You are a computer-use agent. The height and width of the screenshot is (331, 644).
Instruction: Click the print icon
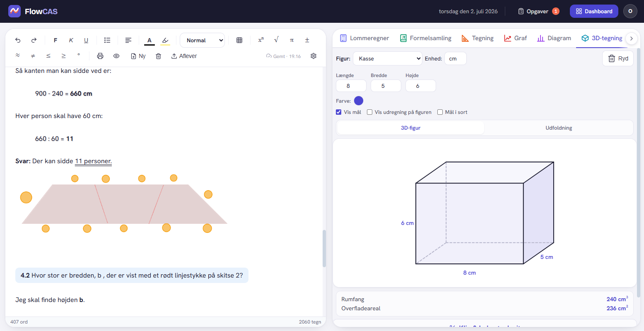tap(100, 56)
